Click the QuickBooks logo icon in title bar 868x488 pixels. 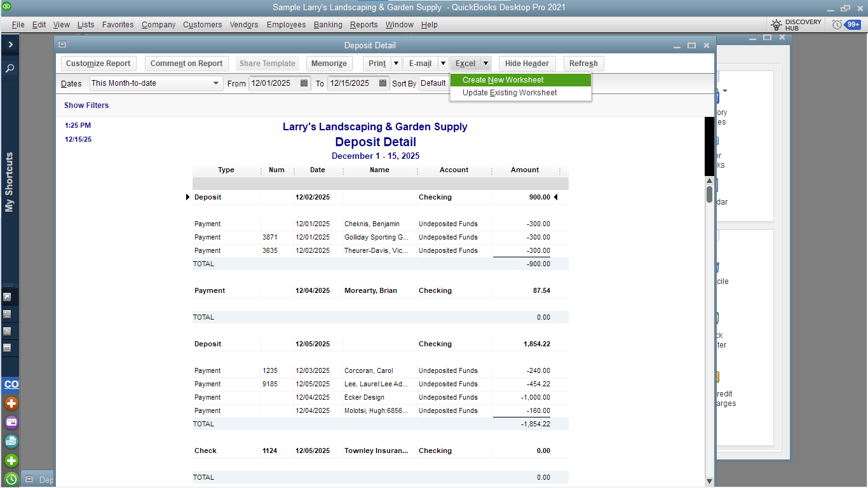click(7, 7)
